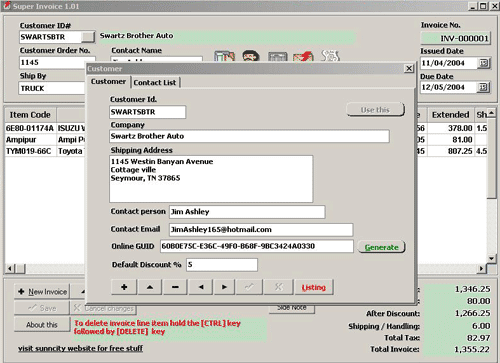Click into the Default Discount % field
Screen dimensions: 500x363
pyautogui.click(x=222, y=265)
